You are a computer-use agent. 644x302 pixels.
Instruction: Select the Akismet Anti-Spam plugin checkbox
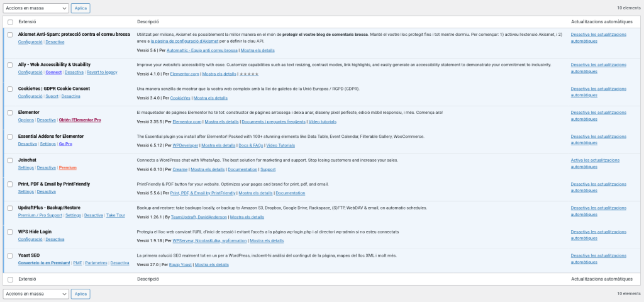[x=10, y=35]
